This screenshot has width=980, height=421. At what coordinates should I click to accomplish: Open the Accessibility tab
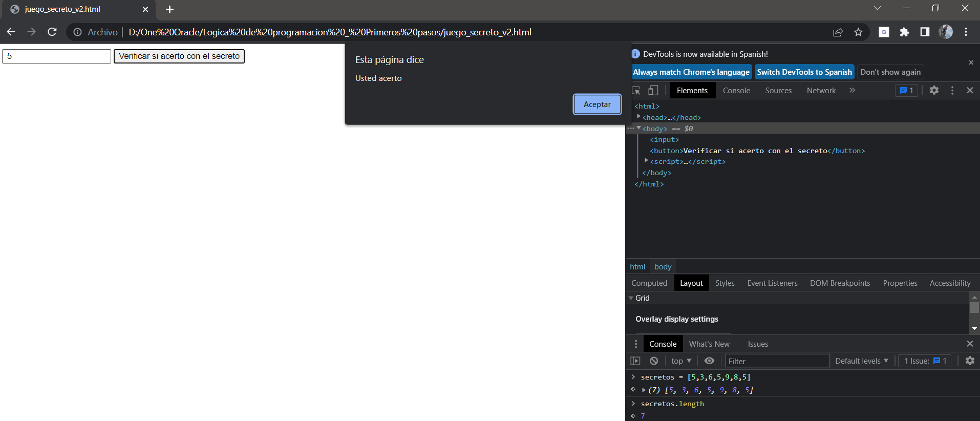click(x=950, y=283)
